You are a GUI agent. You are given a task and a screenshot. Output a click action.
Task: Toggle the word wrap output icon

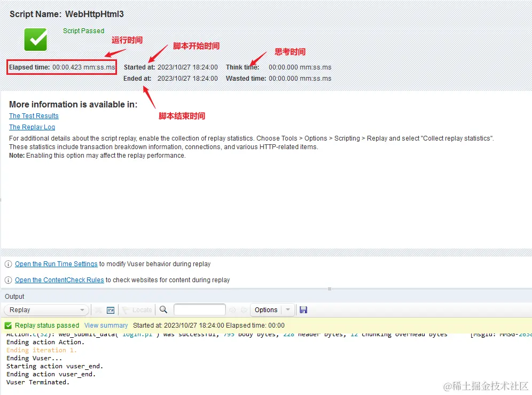click(x=111, y=310)
